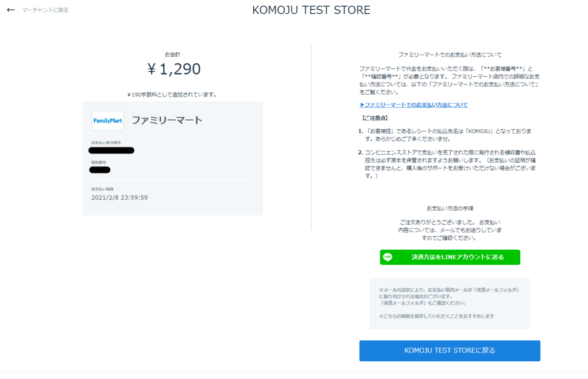Image resolution: width=588 pixels, height=379 pixels.
Task: Click the KOMOJU TEST STORE page title
Action: click(x=311, y=10)
